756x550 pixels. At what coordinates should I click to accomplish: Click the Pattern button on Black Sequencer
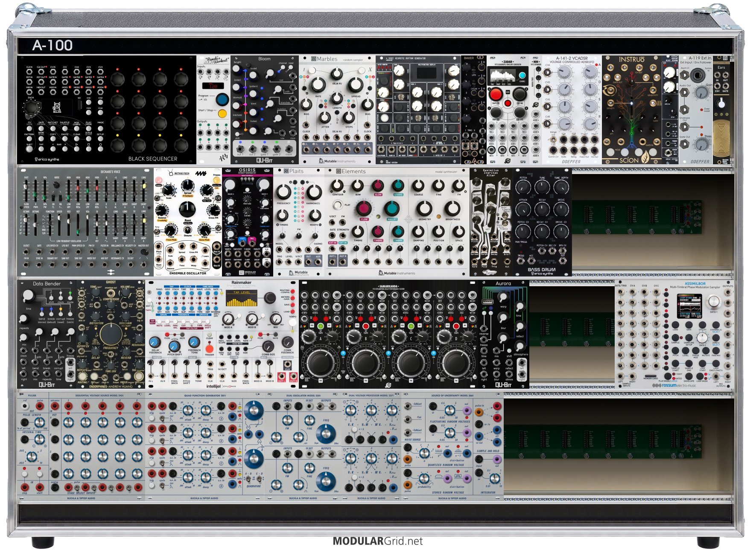29,139
